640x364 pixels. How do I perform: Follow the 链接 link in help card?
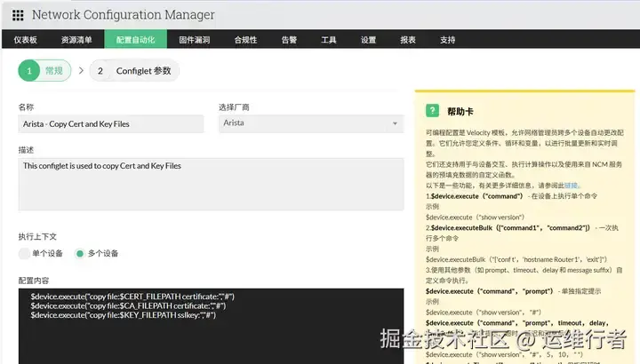pyautogui.click(x=571, y=186)
